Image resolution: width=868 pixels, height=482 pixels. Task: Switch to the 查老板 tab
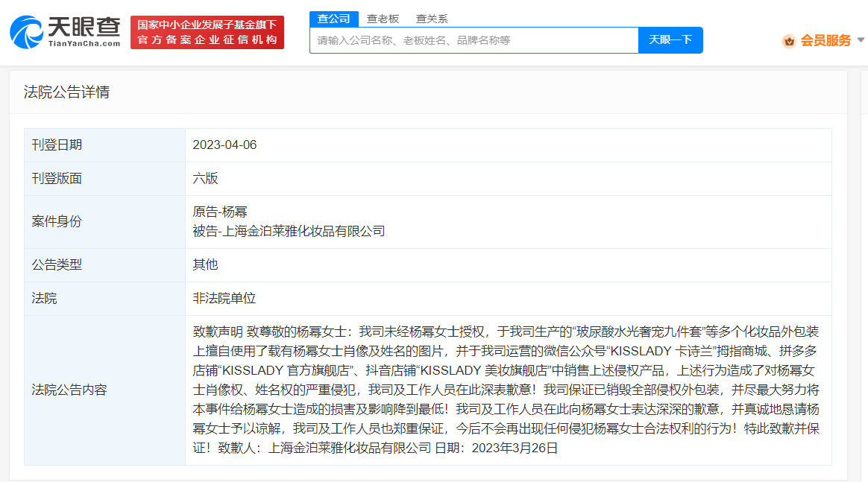[x=383, y=19]
